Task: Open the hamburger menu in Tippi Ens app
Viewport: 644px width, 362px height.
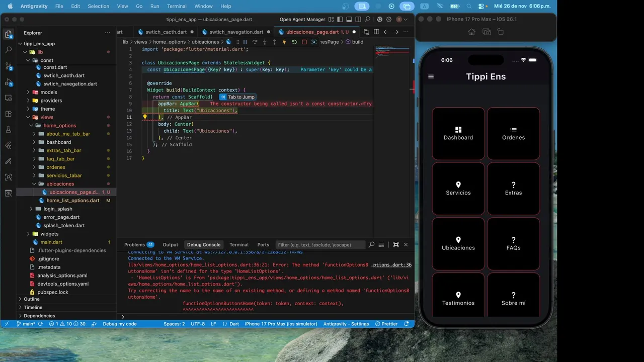Action: point(431,76)
